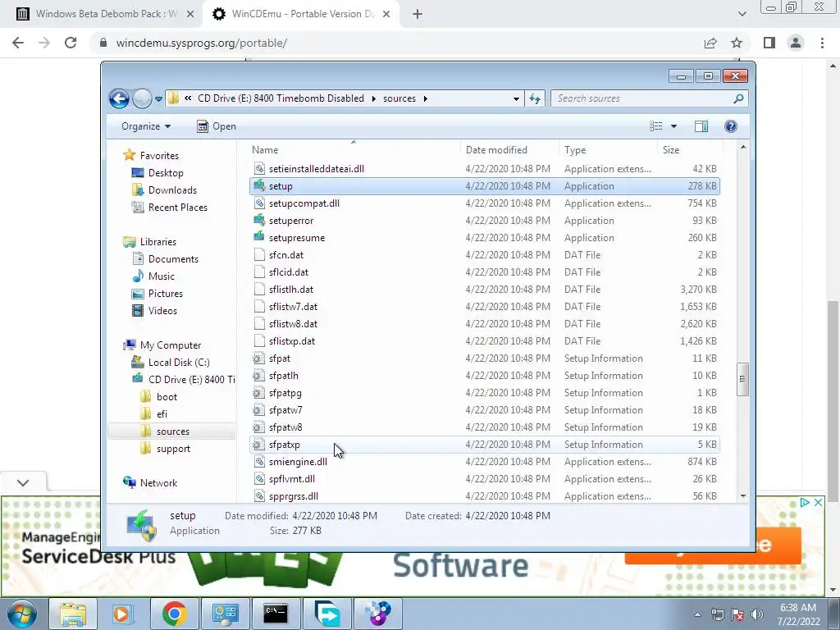The width and height of the screenshot is (840, 630).
Task: Open the Organize menu
Action: [146, 126]
